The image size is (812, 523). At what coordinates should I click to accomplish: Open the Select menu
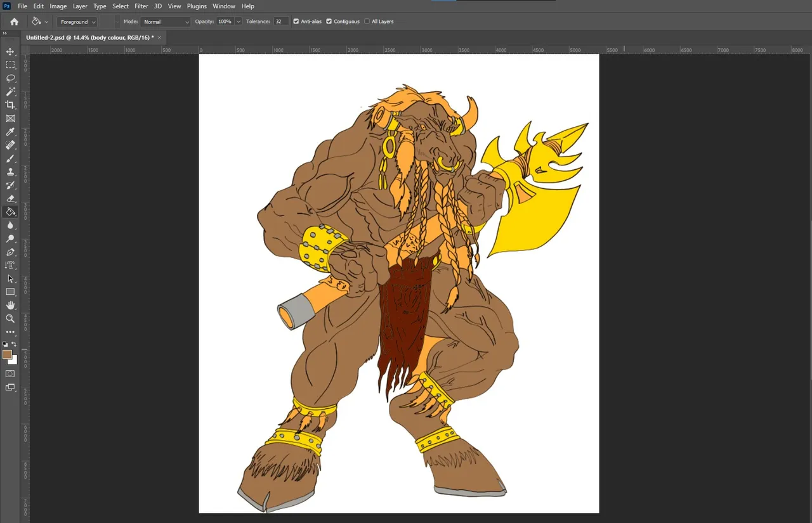tap(121, 6)
